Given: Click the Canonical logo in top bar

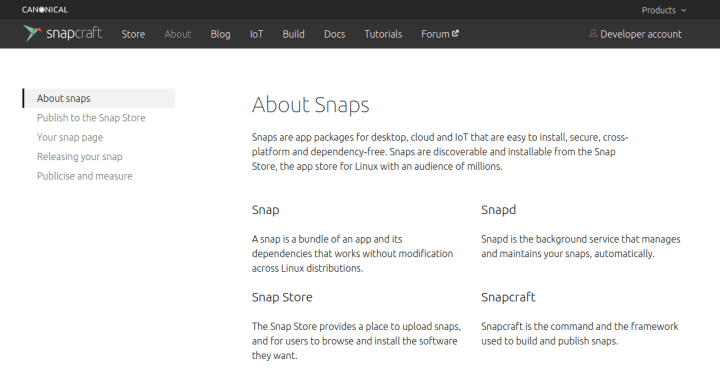Looking at the screenshot, I should [45, 10].
